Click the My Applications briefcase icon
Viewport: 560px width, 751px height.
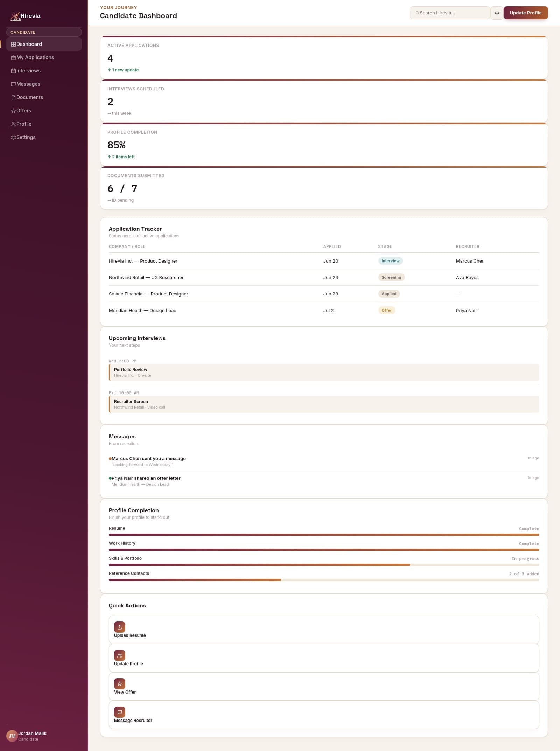click(13, 57)
